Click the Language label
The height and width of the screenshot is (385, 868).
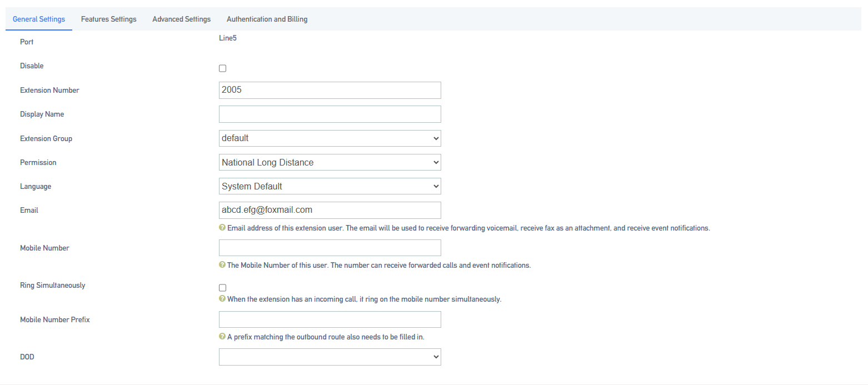coord(36,186)
